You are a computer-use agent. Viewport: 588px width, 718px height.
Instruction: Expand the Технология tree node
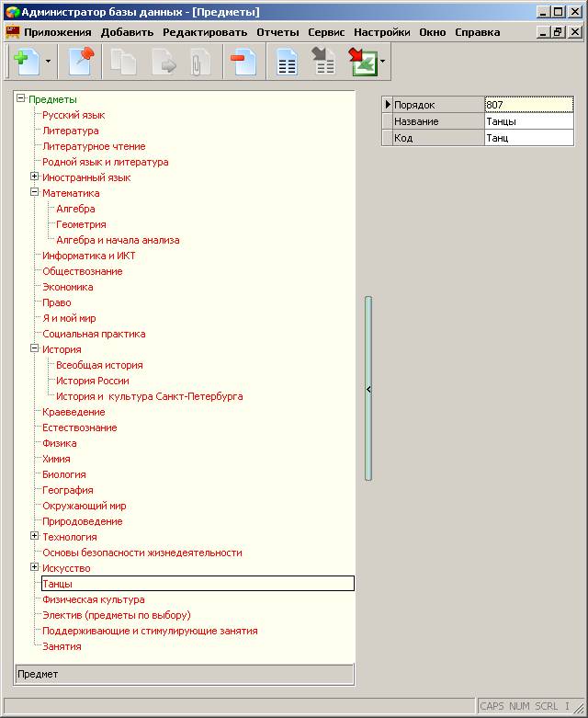34,535
